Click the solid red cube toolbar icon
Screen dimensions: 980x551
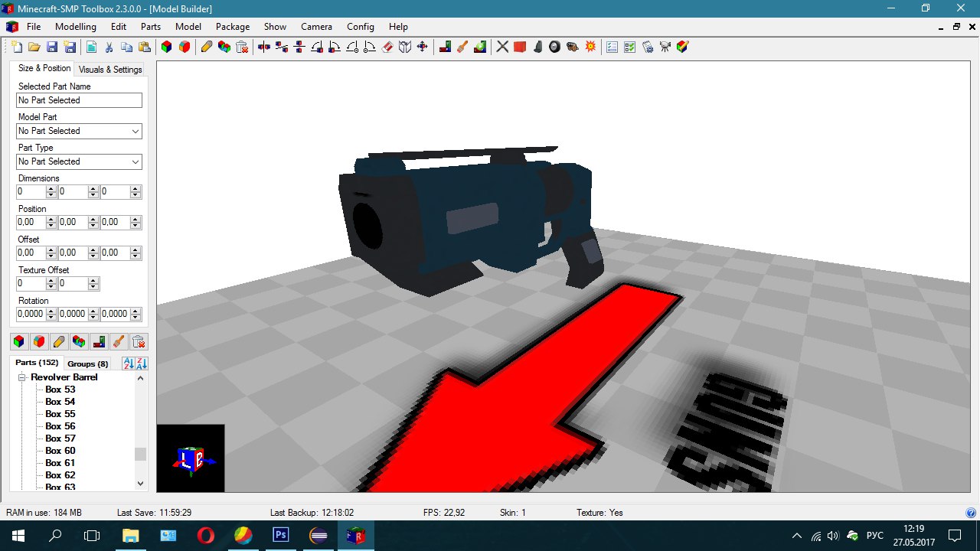point(520,47)
